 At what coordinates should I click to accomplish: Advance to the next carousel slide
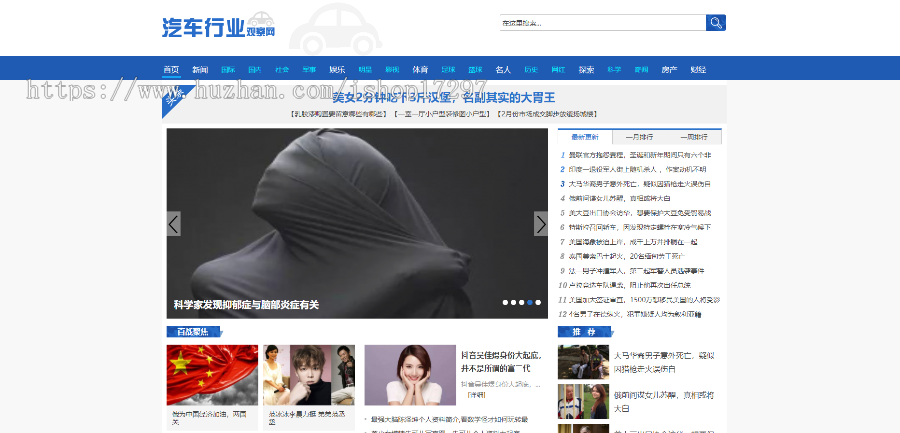[541, 223]
